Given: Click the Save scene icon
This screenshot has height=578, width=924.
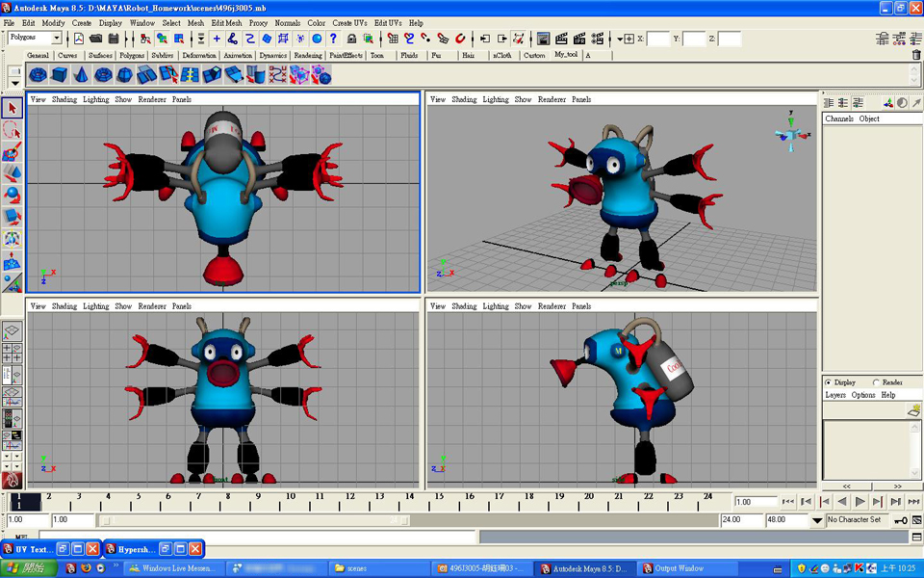Looking at the screenshot, I should 114,39.
